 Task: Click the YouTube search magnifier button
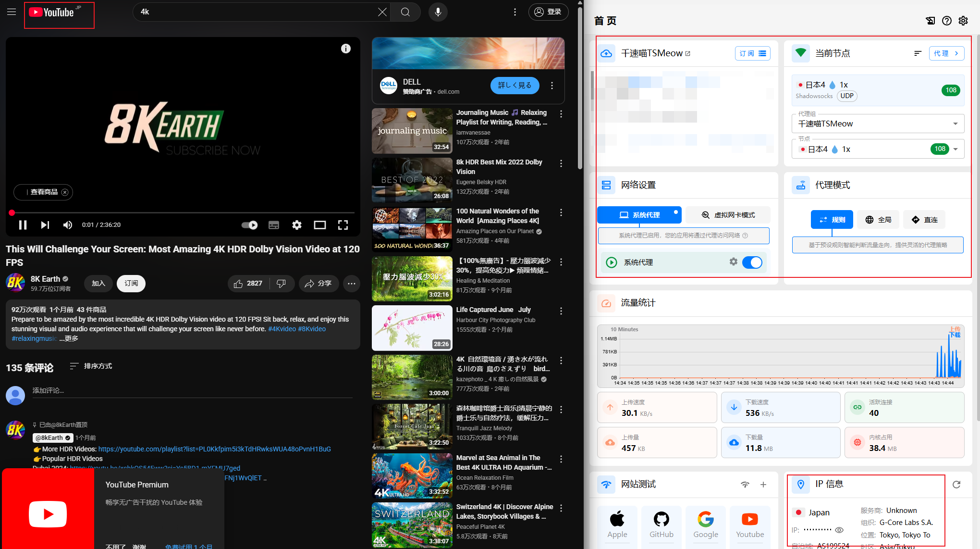pyautogui.click(x=405, y=12)
